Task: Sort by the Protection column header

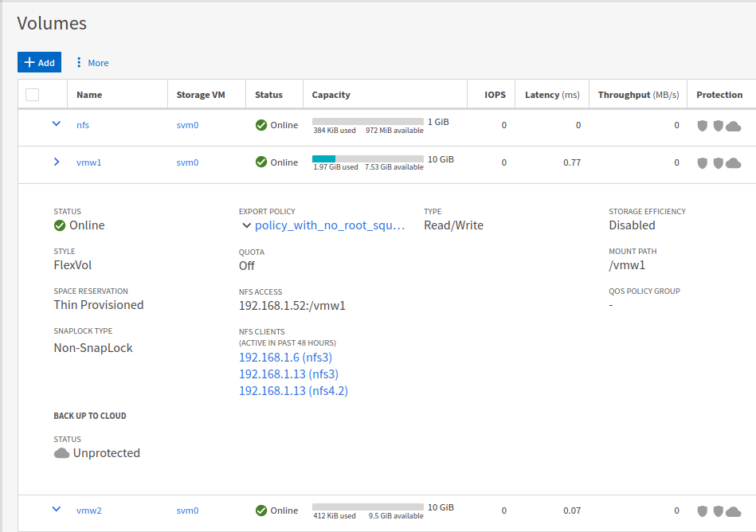Action: click(719, 95)
